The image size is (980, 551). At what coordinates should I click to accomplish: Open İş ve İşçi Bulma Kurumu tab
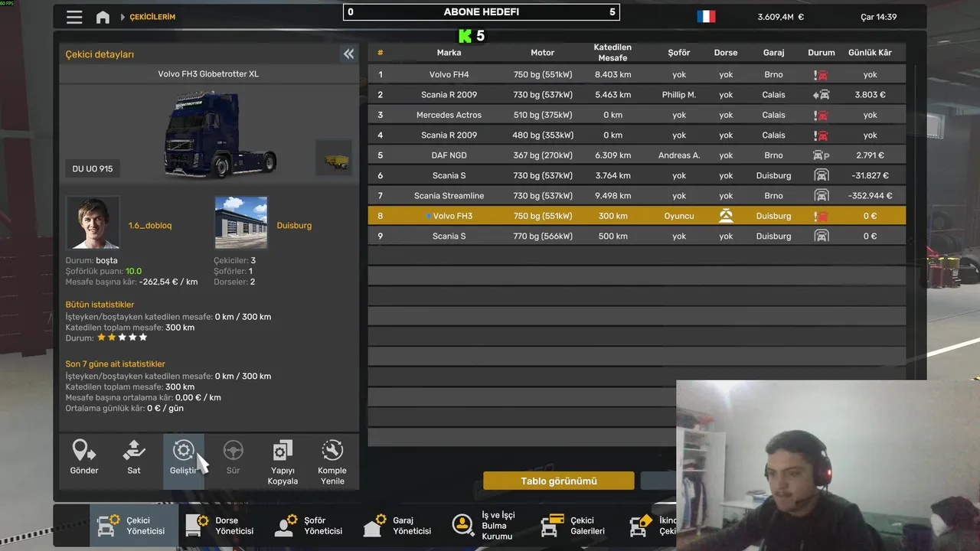pos(488,526)
